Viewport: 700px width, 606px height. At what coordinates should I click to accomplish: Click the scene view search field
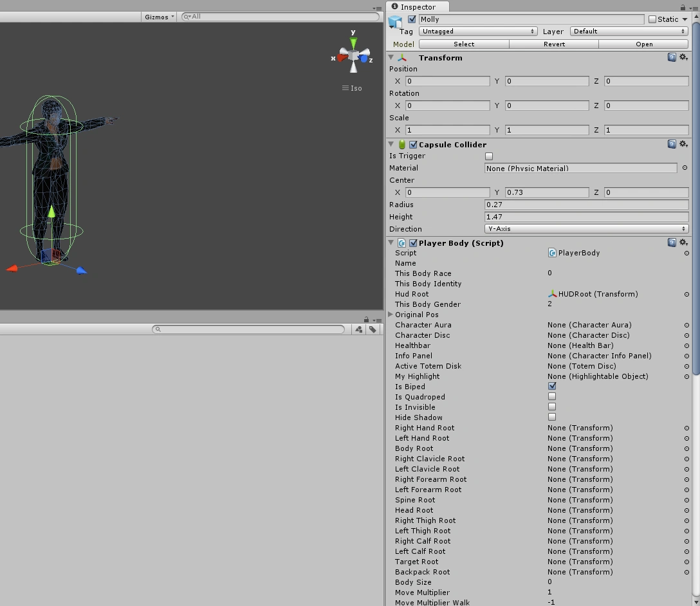[x=281, y=17]
